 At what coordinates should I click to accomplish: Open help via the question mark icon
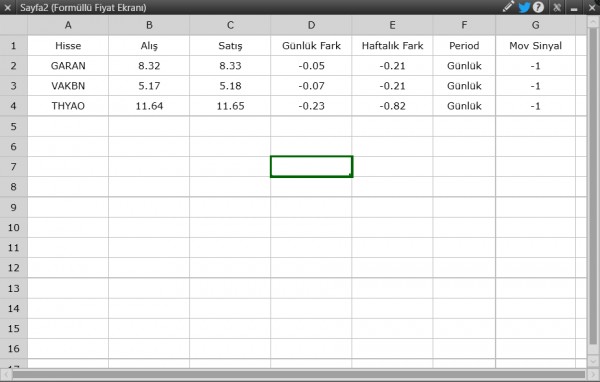(x=538, y=7)
